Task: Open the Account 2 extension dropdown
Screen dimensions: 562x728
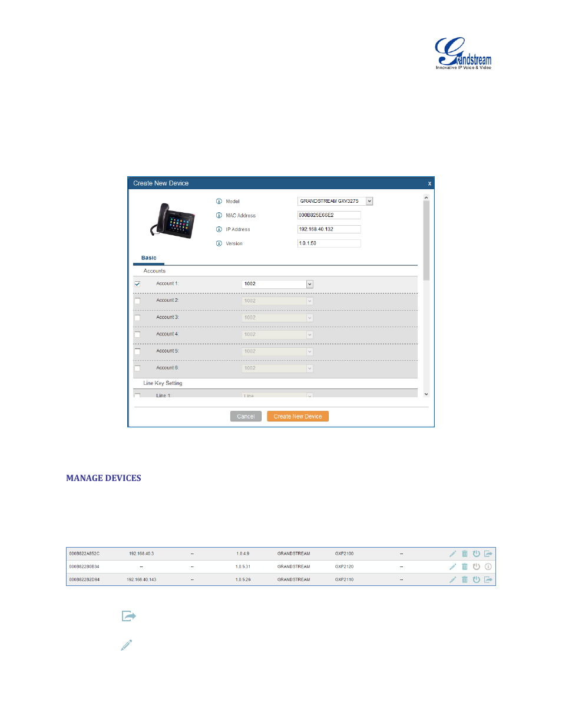Action: click(x=277, y=301)
